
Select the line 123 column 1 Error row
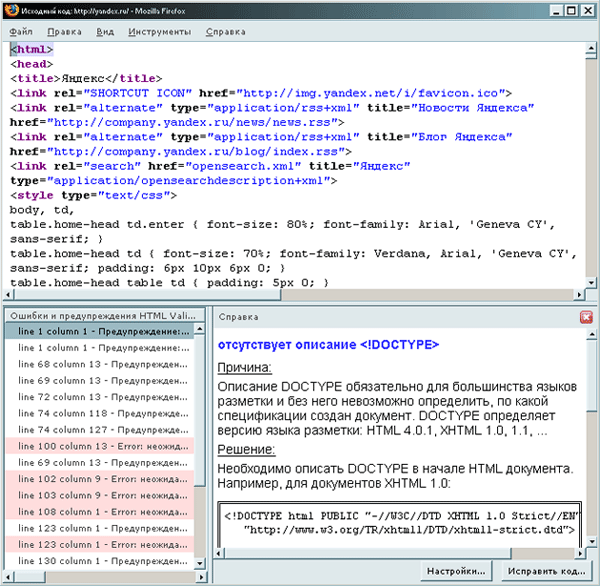pos(100,544)
